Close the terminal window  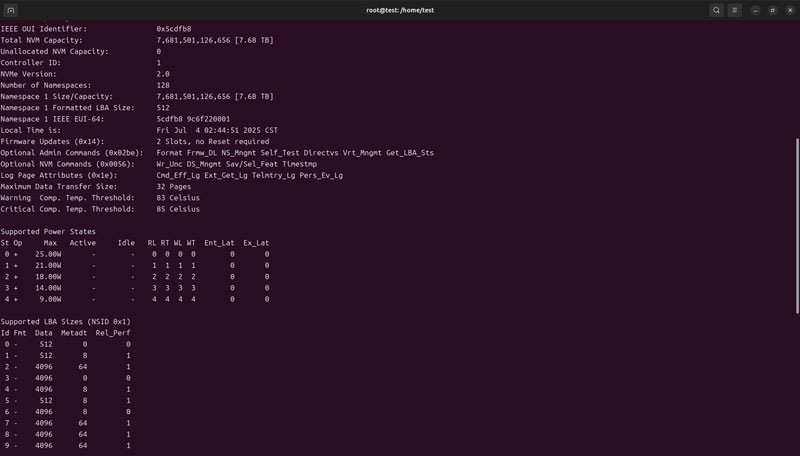coord(789,10)
